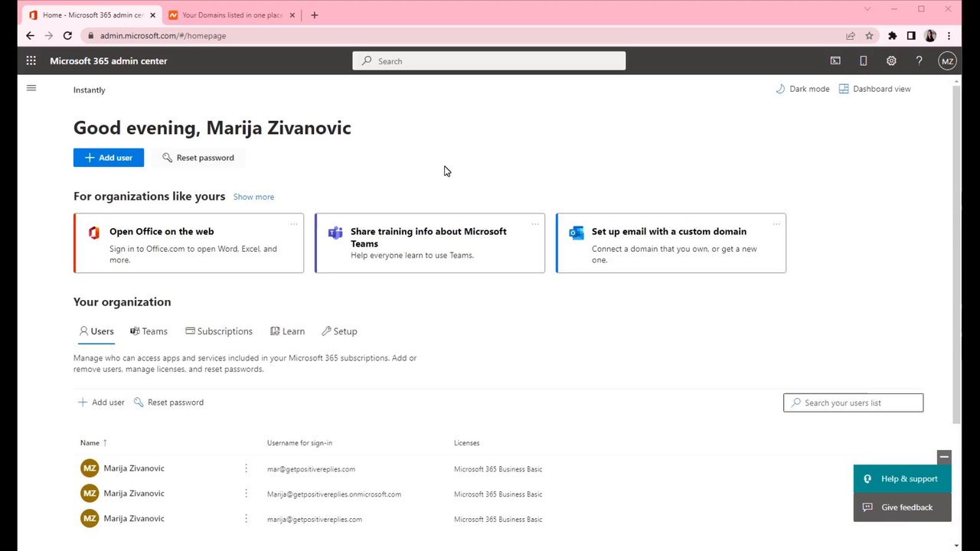Click the mobile app phone icon
980x551 pixels.
(863, 61)
